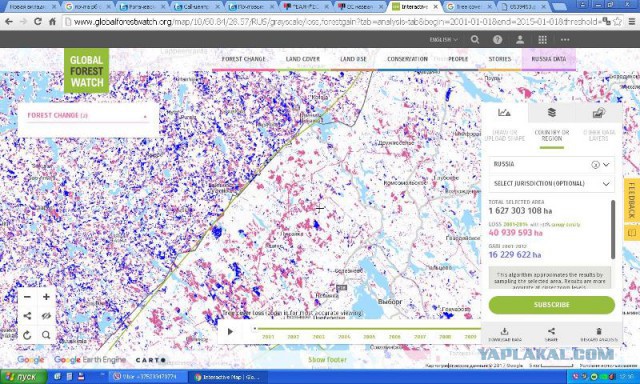Select year 2001 on the timeline
Screen dimensions: 640x384
click(x=268, y=337)
